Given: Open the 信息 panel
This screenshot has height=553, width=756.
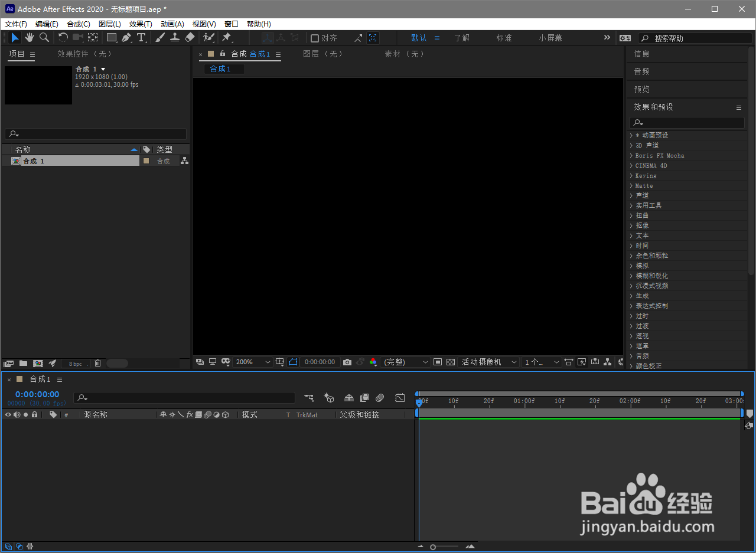Looking at the screenshot, I should coord(642,54).
